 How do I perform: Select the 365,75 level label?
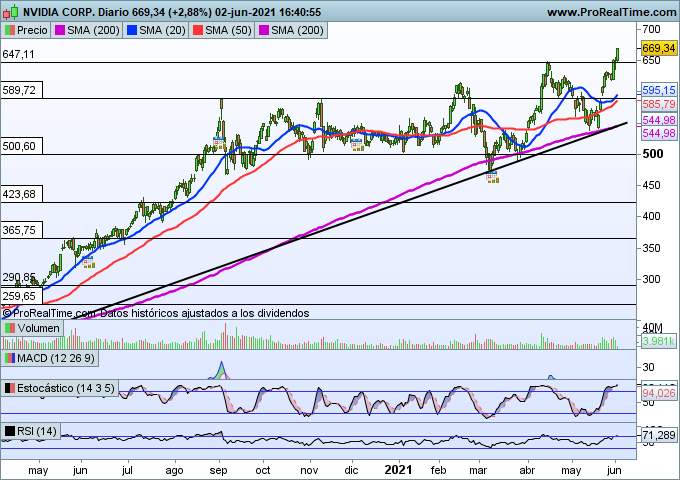coord(21,230)
